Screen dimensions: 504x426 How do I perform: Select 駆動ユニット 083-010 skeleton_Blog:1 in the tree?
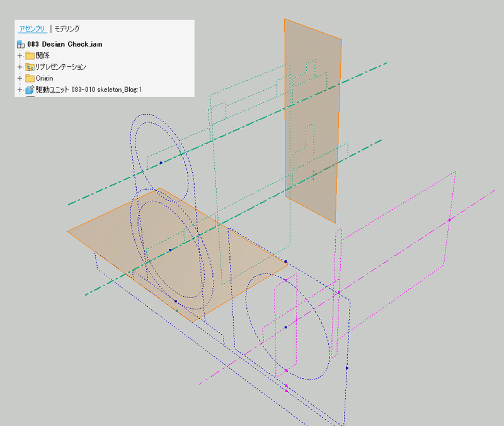pyautogui.click(x=88, y=89)
